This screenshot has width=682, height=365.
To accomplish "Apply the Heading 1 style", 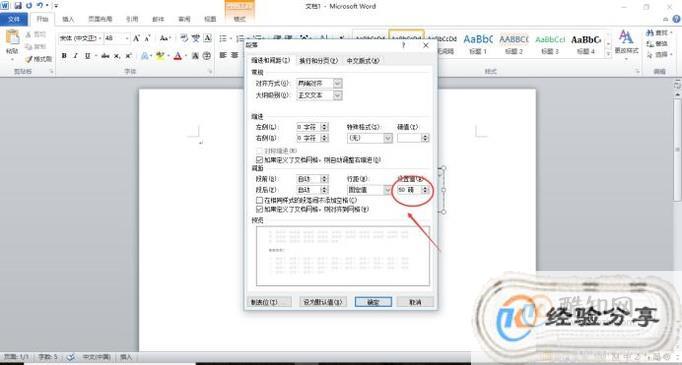I will coord(478,44).
